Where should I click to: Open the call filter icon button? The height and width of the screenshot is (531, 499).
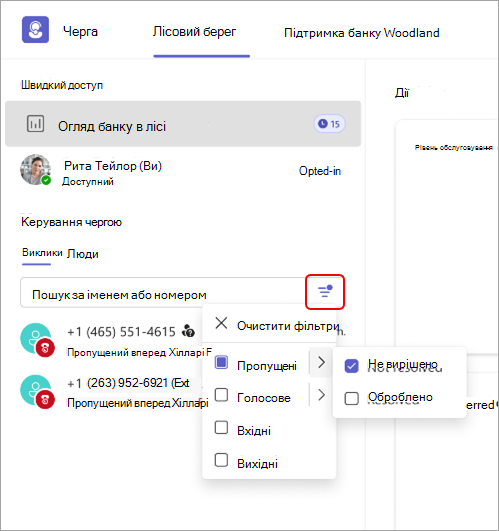[x=325, y=292]
